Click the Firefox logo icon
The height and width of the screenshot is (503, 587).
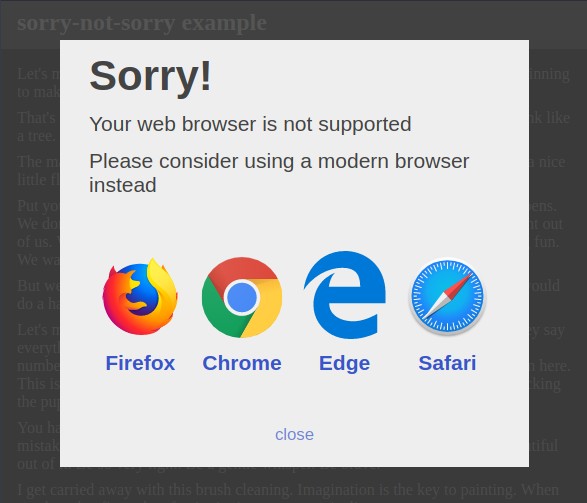(140, 296)
